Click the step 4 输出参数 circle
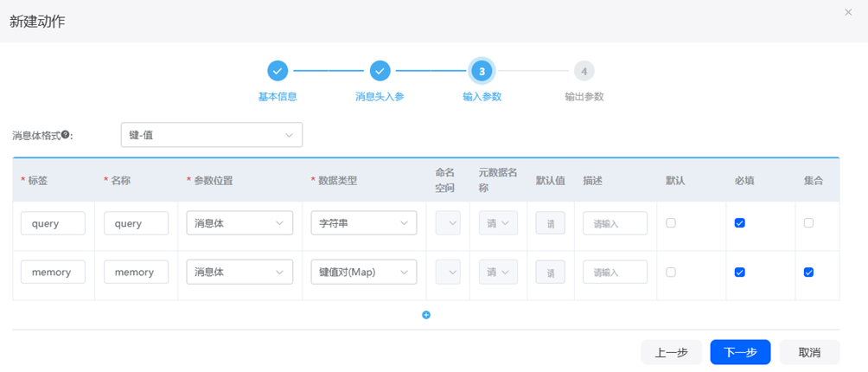The image size is (868, 372). tap(584, 71)
